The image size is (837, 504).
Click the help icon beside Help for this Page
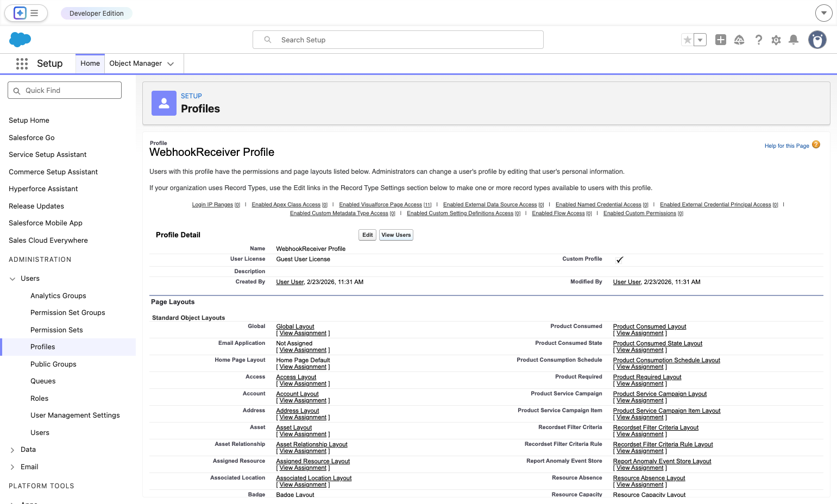(x=816, y=144)
